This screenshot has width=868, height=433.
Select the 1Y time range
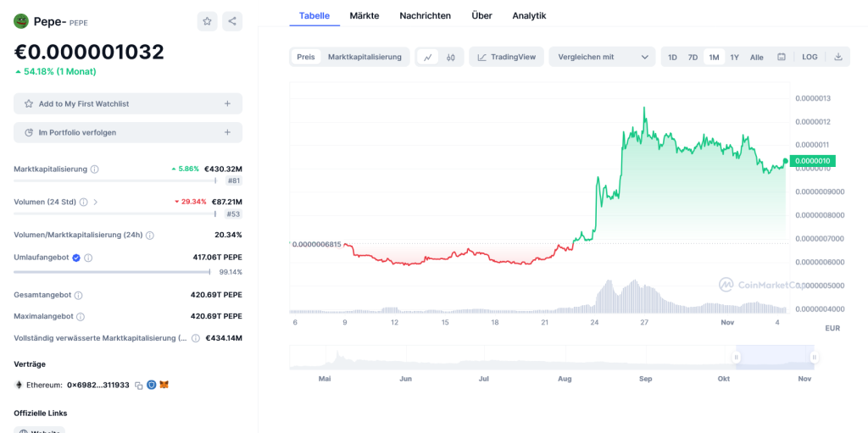[x=735, y=57]
